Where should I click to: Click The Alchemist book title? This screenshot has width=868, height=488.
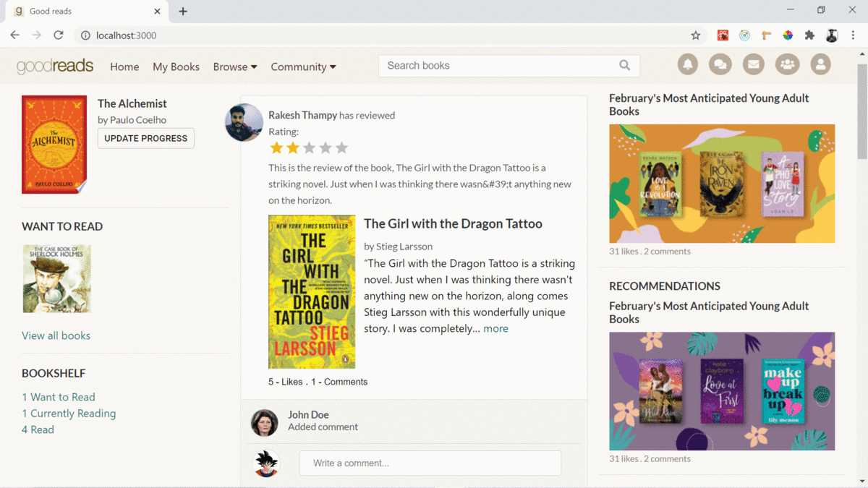(x=132, y=103)
